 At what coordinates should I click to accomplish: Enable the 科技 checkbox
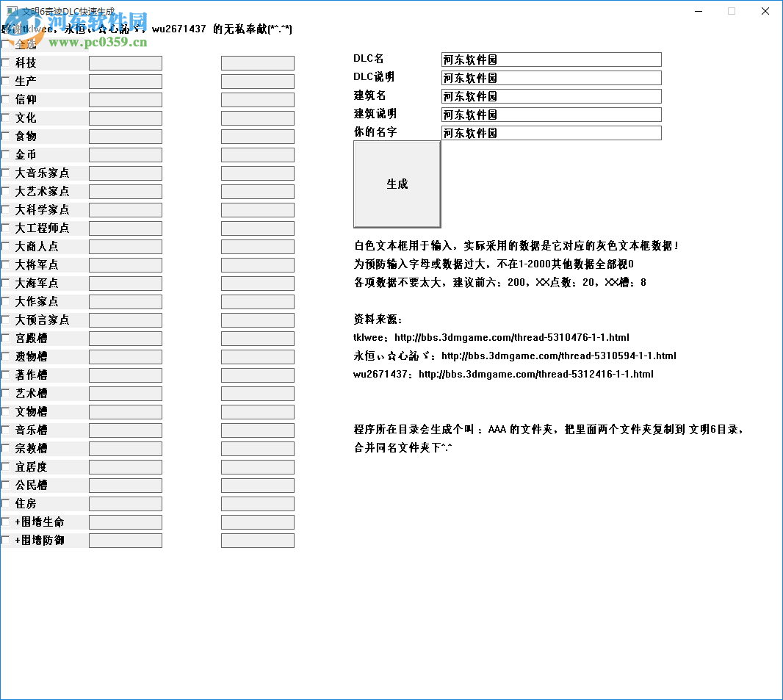click(7, 62)
